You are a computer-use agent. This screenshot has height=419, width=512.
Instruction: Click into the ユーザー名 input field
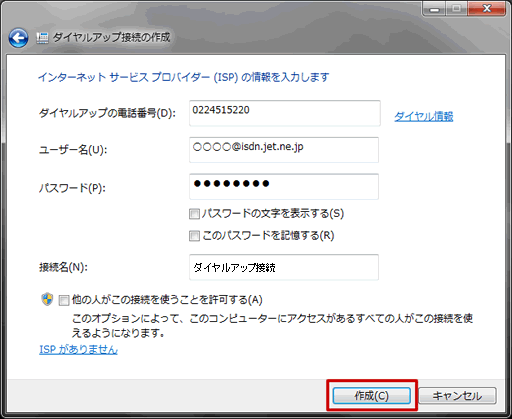point(284,150)
